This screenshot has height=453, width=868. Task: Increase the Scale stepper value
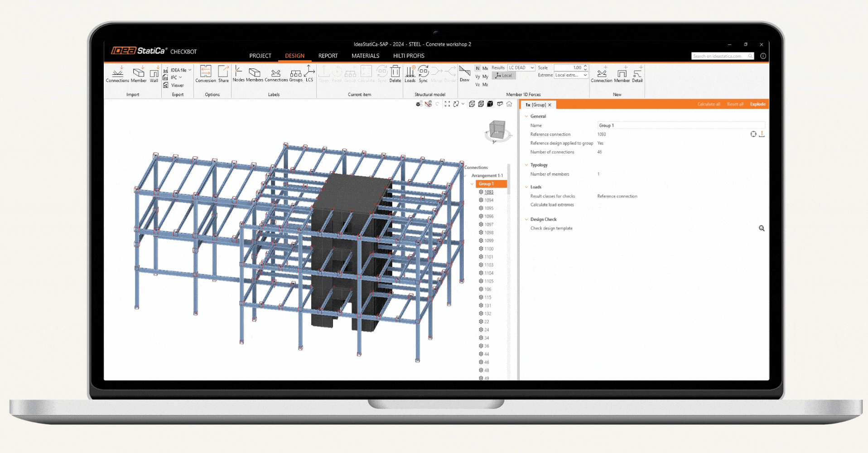tap(585, 66)
